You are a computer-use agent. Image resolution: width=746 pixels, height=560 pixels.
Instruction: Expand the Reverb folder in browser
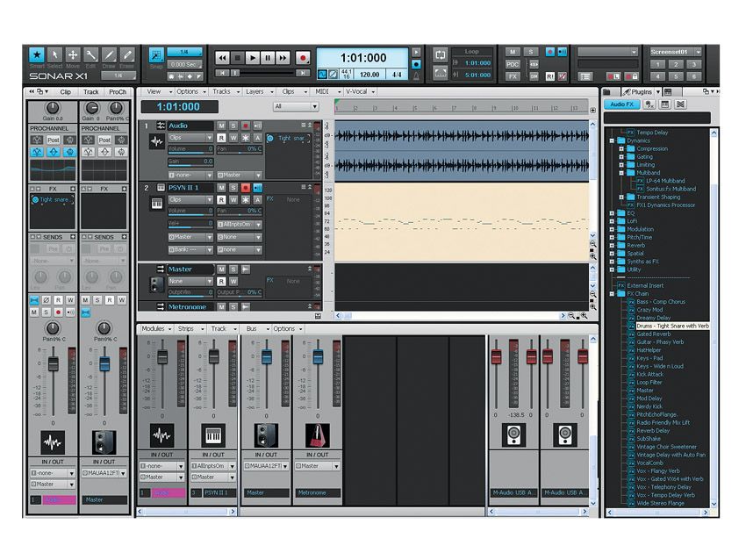pos(612,246)
